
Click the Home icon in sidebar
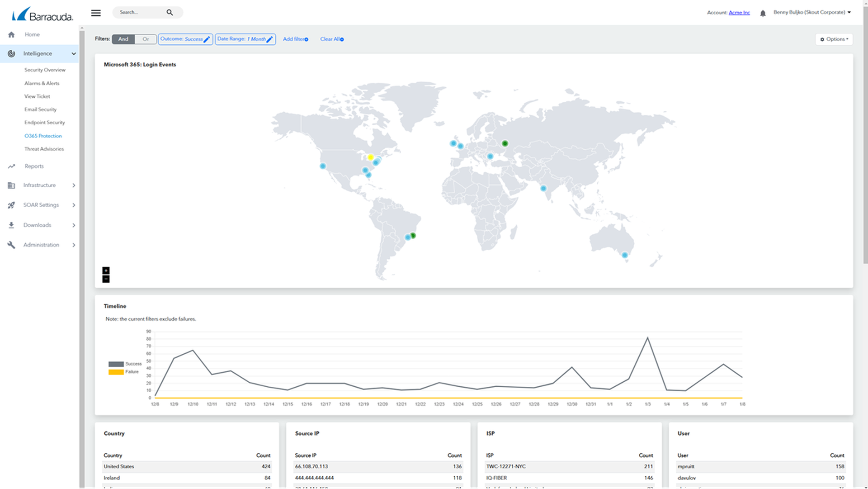click(11, 34)
